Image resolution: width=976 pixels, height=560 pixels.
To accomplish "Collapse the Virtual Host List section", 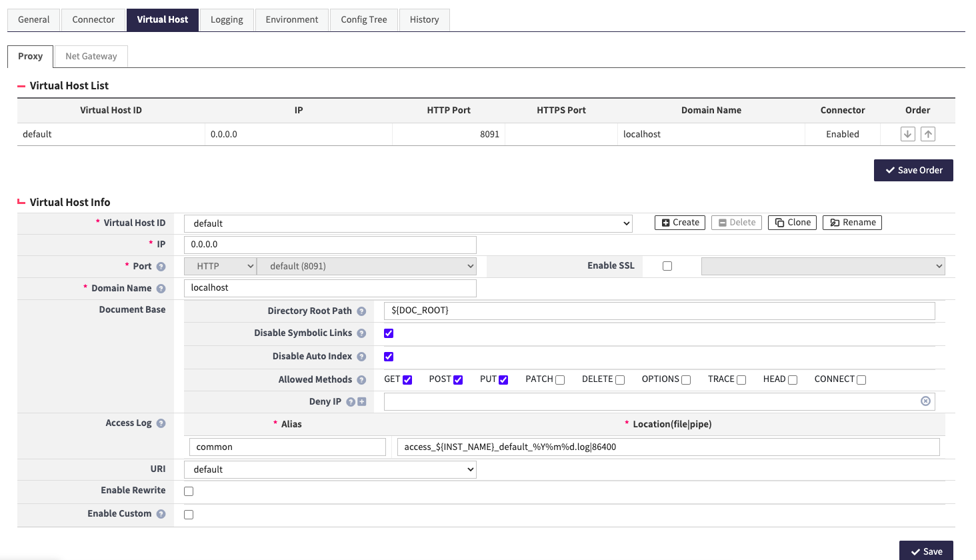I will (x=21, y=85).
